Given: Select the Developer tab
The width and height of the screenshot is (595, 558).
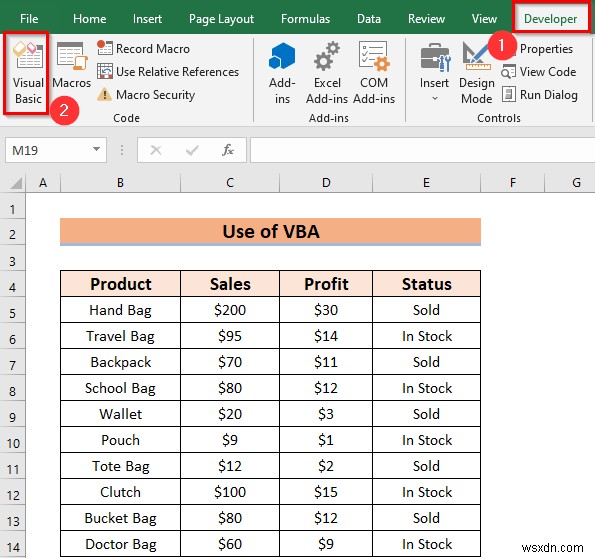Looking at the screenshot, I should (x=550, y=19).
